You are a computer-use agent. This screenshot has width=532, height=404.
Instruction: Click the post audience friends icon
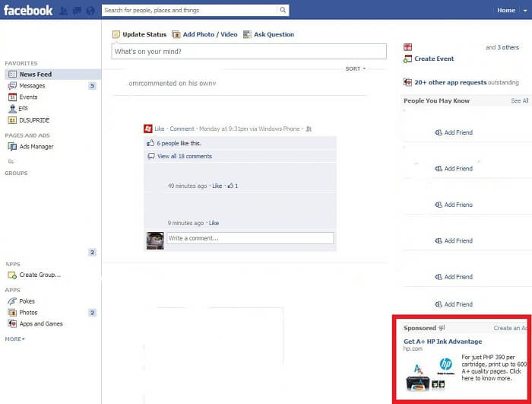click(309, 129)
